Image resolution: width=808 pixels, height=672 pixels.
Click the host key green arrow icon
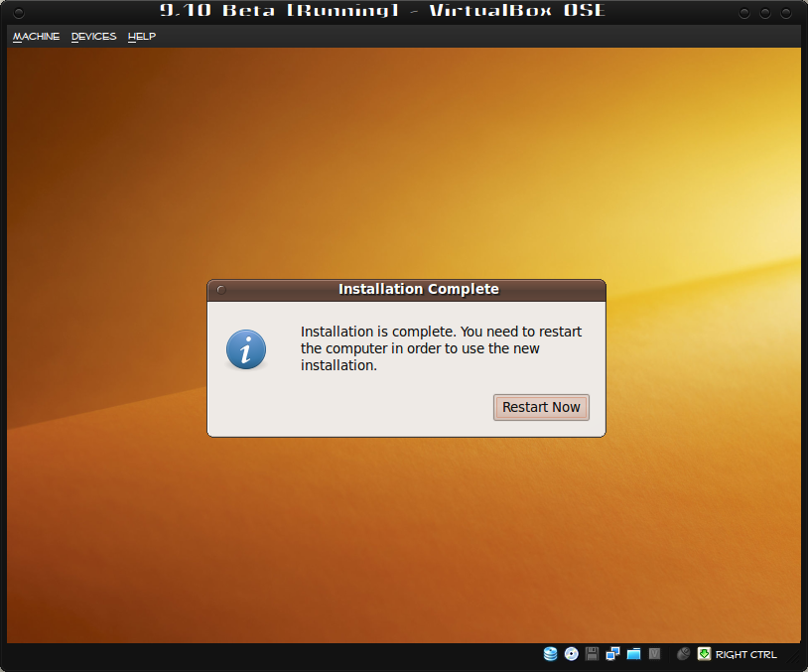click(x=704, y=654)
